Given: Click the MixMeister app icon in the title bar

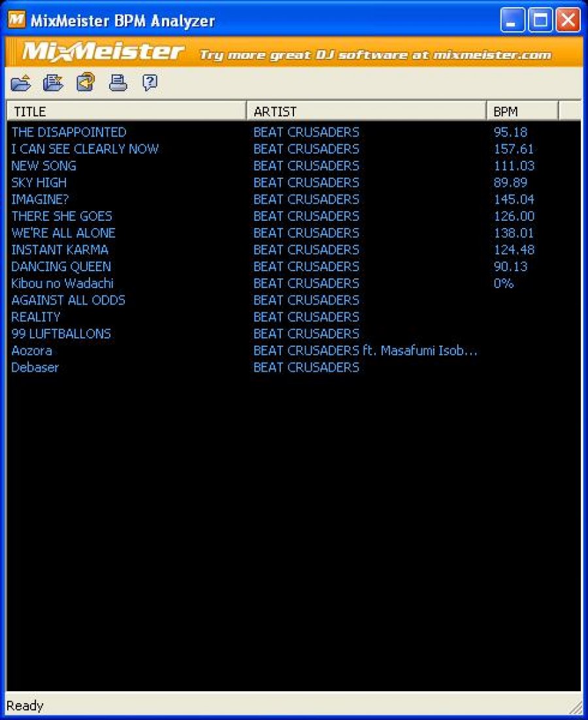Looking at the screenshot, I should 17,20.
